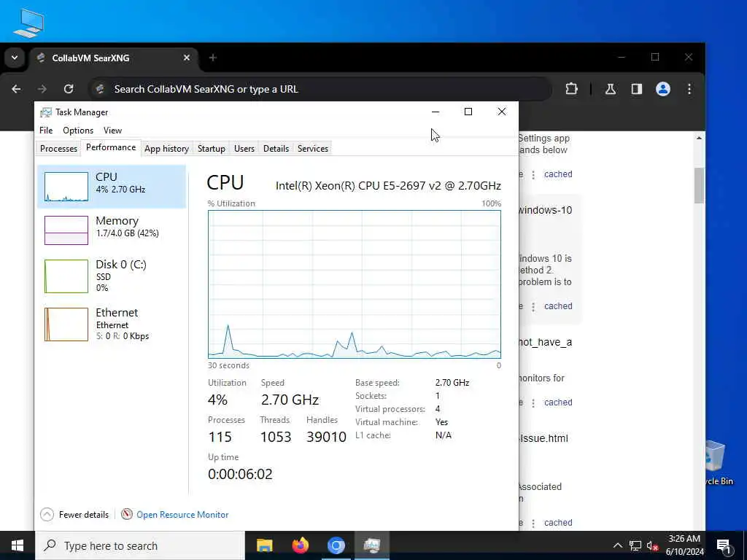
Task: Click the Resource Monitor gauge icon
Action: click(x=127, y=514)
